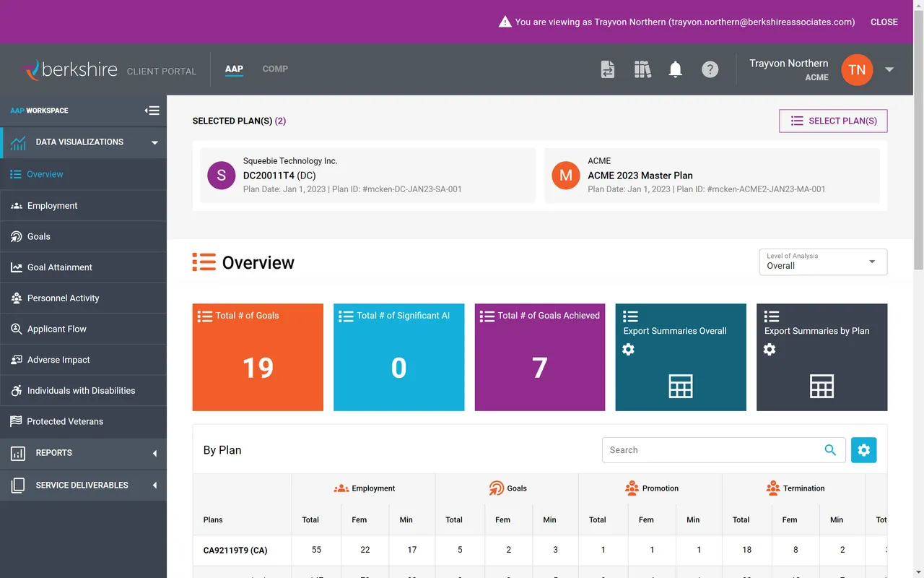
Task: Click inside the By Plan search field
Action: coord(707,449)
